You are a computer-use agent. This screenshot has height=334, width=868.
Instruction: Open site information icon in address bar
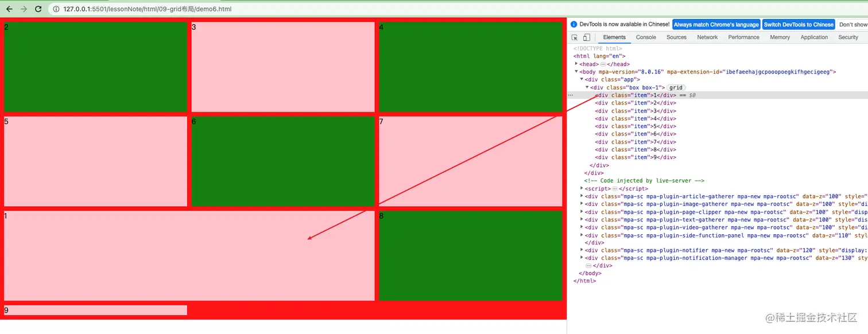click(x=56, y=9)
